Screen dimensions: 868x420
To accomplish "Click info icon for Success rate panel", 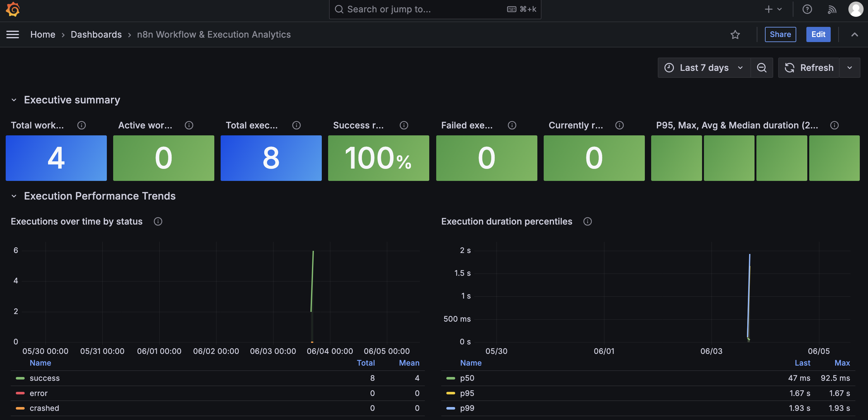I will point(404,125).
